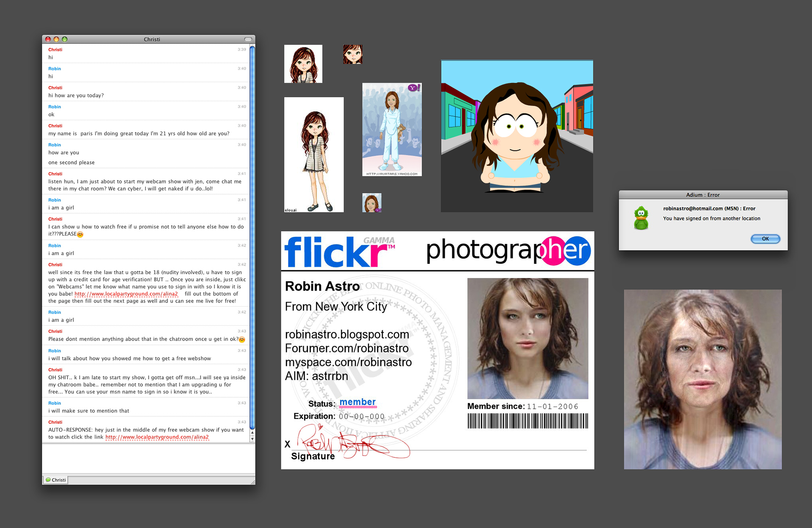Close the Christi chat window
The width and height of the screenshot is (812, 528).
[x=48, y=39]
